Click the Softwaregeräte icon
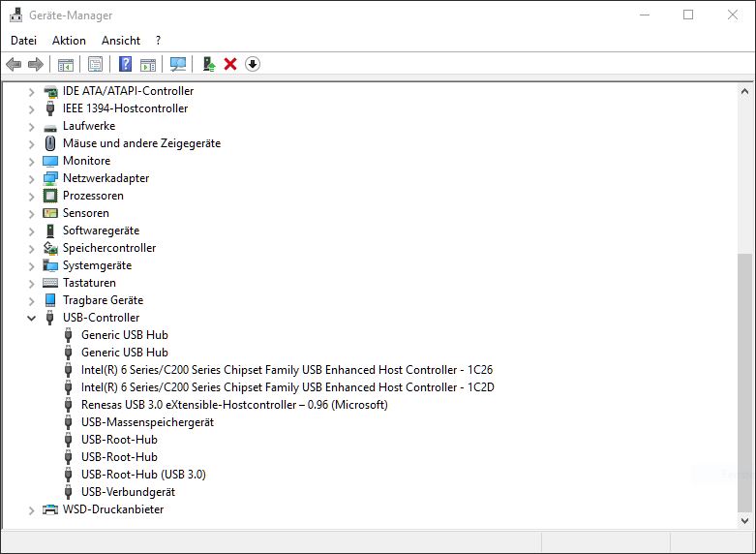This screenshot has height=554, width=756. [x=50, y=231]
